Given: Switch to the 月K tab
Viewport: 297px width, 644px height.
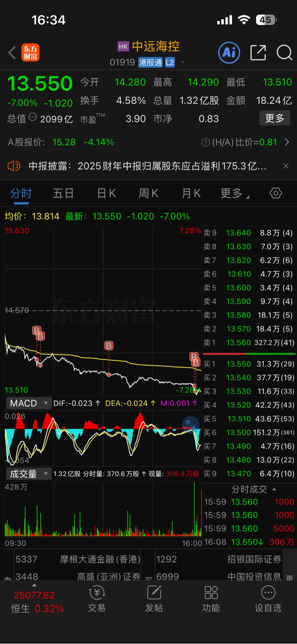Looking at the screenshot, I should tap(191, 193).
